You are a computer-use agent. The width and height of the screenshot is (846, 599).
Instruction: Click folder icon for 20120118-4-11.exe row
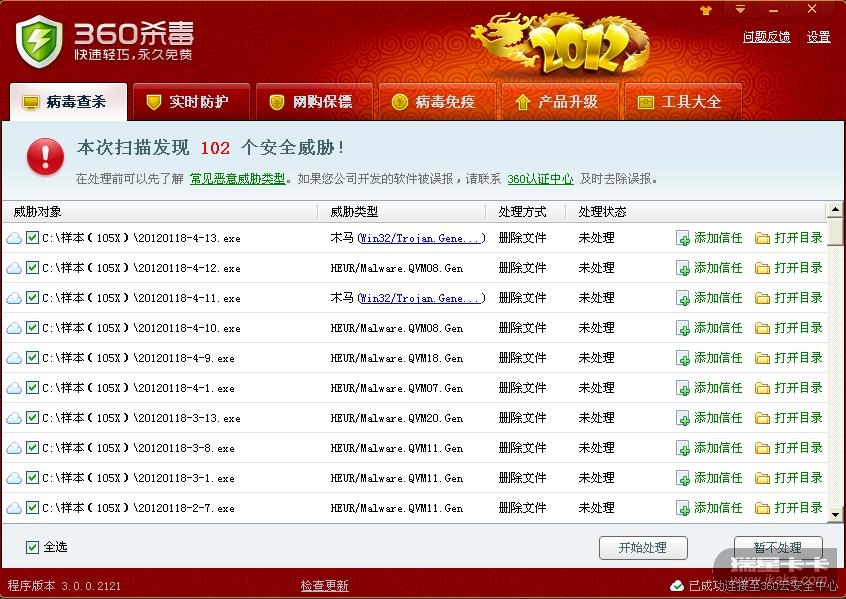[x=762, y=298]
